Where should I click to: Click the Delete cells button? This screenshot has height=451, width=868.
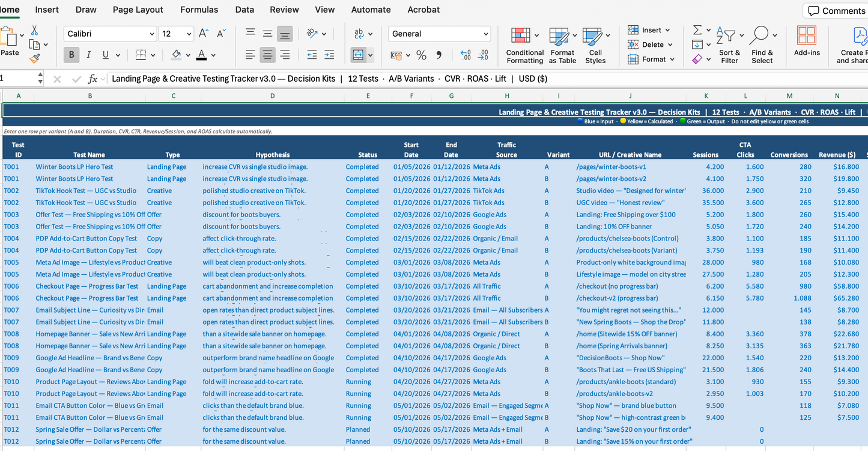tap(650, 44)
